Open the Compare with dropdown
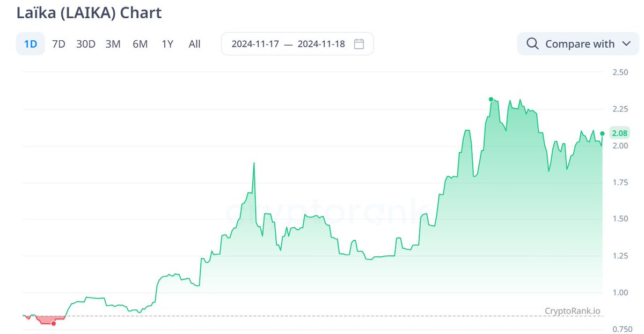Image resolution: width=644 pixels, height=334 pixels. pyautogui.click(x=578, y=44)
